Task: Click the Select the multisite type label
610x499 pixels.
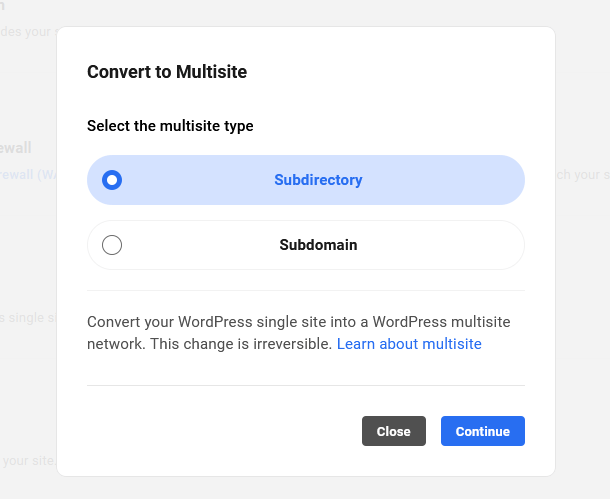Action: [170, 126]
